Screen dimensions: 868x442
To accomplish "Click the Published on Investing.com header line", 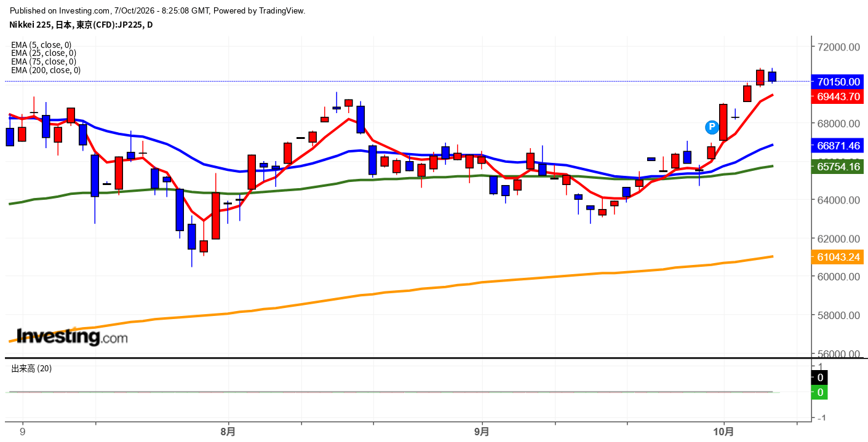I will tap(157, 10).
